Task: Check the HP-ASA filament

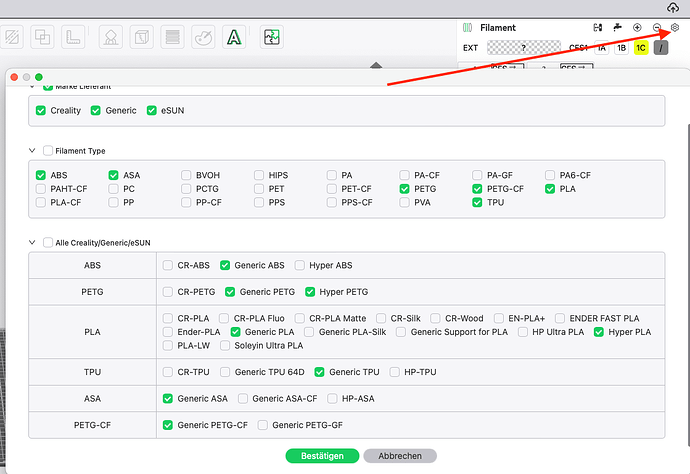Action: [x=332, y=398]
